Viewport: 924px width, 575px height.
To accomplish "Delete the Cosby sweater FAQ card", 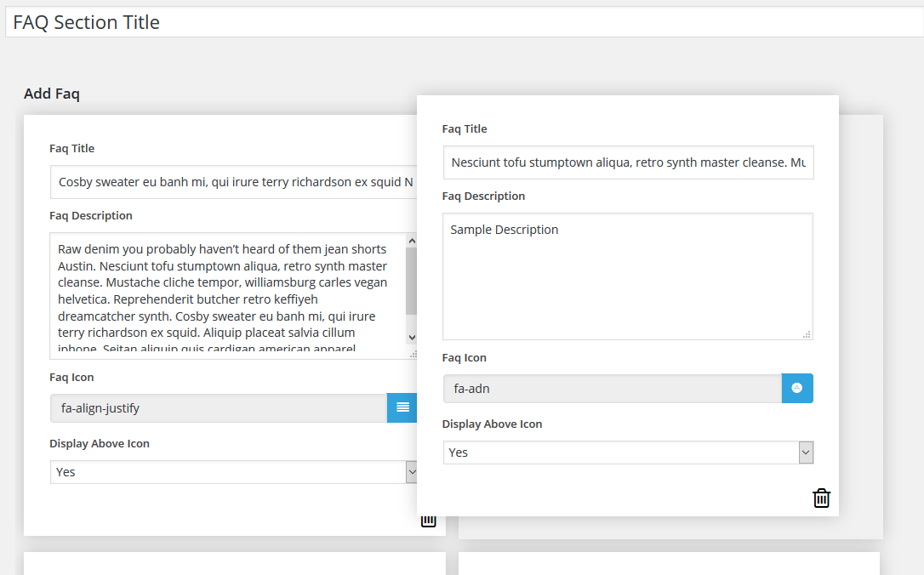I will coord(429,521).
